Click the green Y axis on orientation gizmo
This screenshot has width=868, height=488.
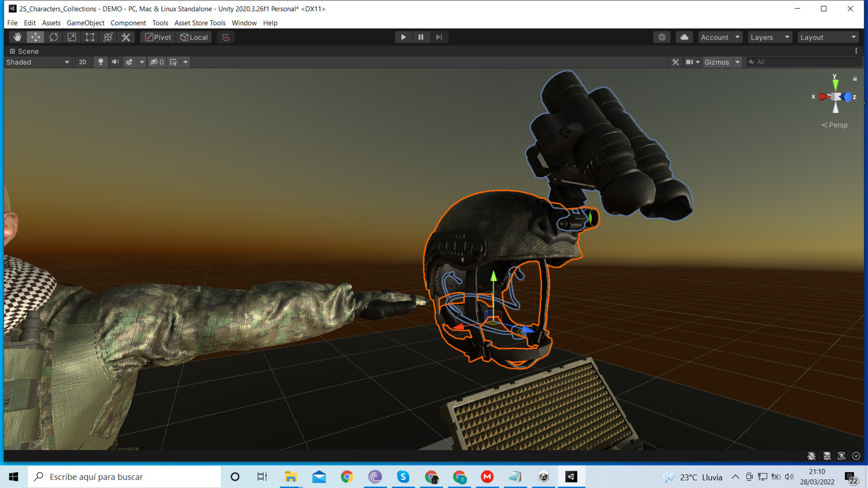(x=835, y=84)
